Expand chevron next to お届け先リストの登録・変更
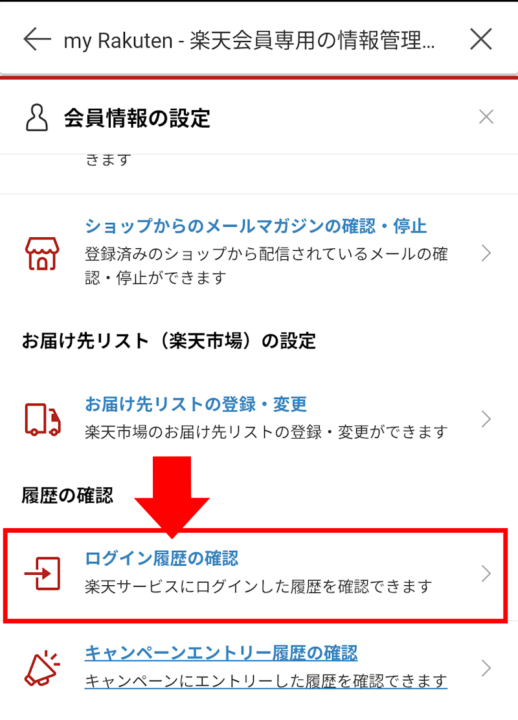 coord(486,419)
